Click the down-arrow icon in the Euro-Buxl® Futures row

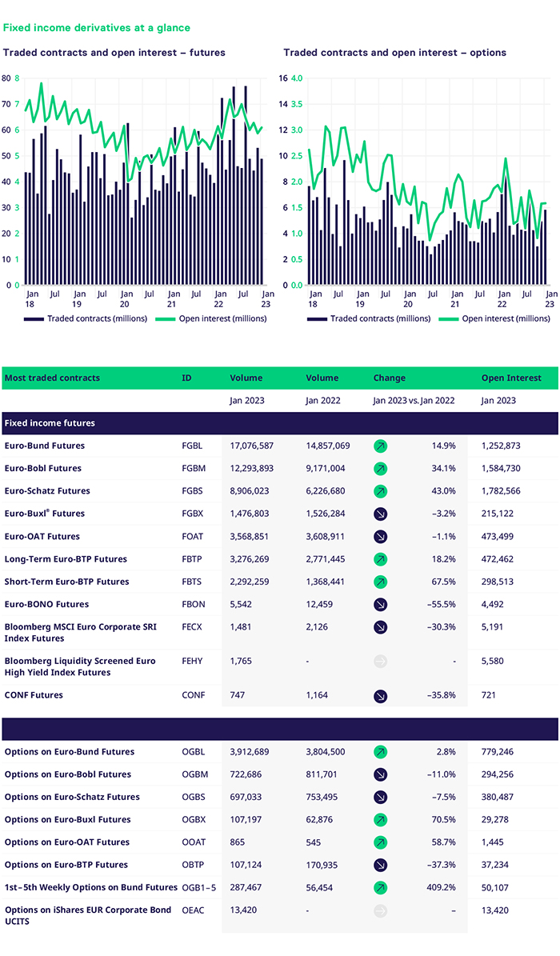point(381,514)
